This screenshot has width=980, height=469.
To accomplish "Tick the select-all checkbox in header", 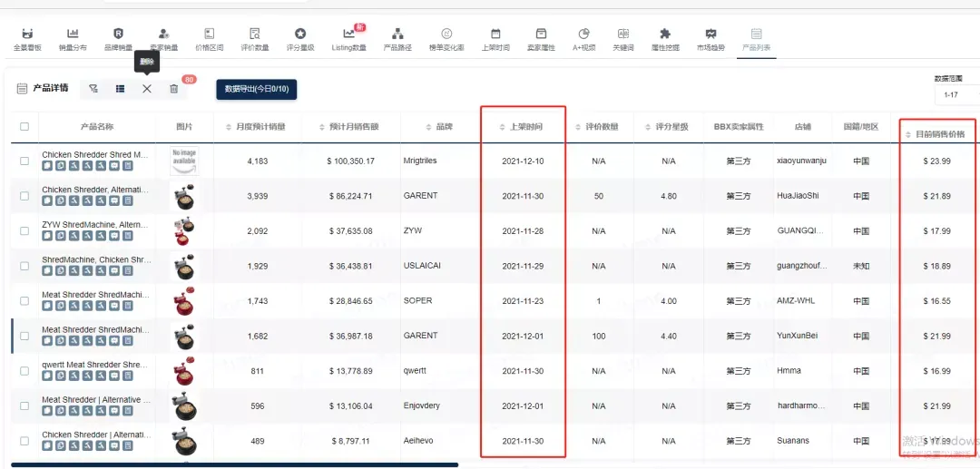I will pos(24,126).
